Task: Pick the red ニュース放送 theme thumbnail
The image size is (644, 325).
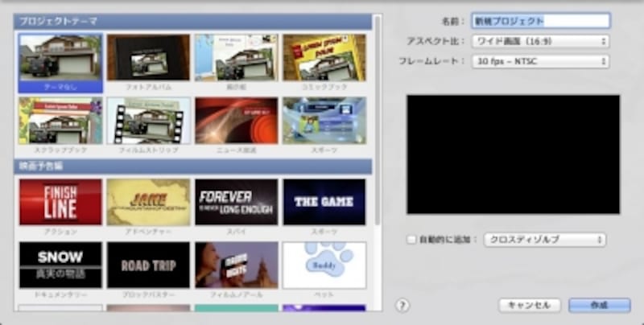Action: point(236,121)
